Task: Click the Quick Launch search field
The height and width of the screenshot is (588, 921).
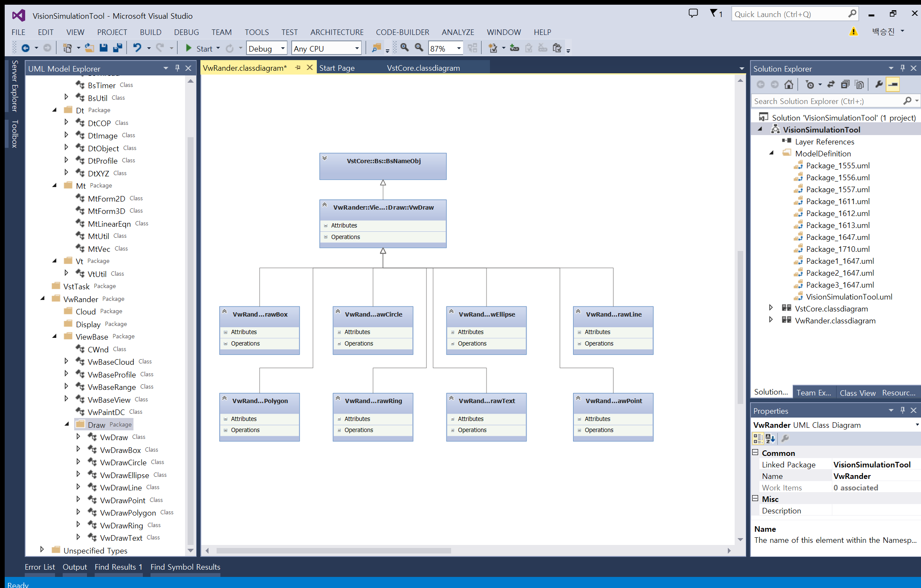Action: 789,14
